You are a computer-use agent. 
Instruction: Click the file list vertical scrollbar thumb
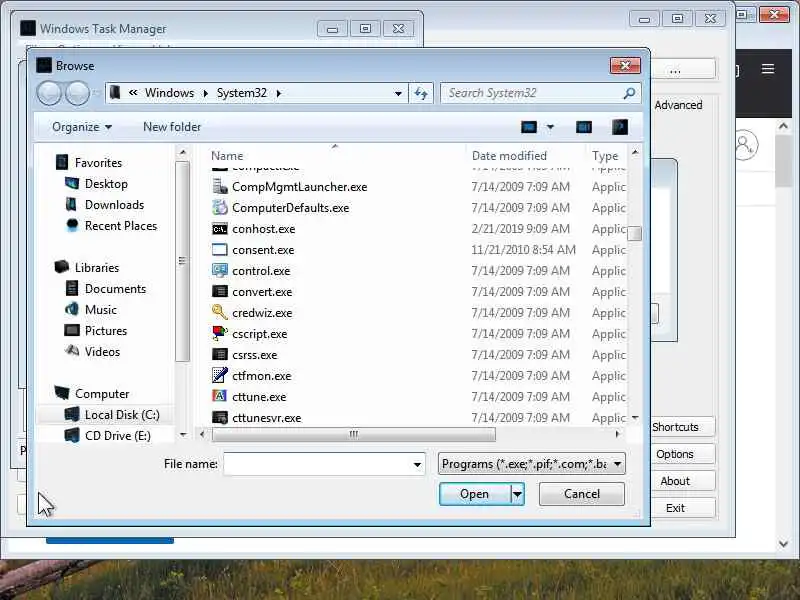(x=635, y=234)
